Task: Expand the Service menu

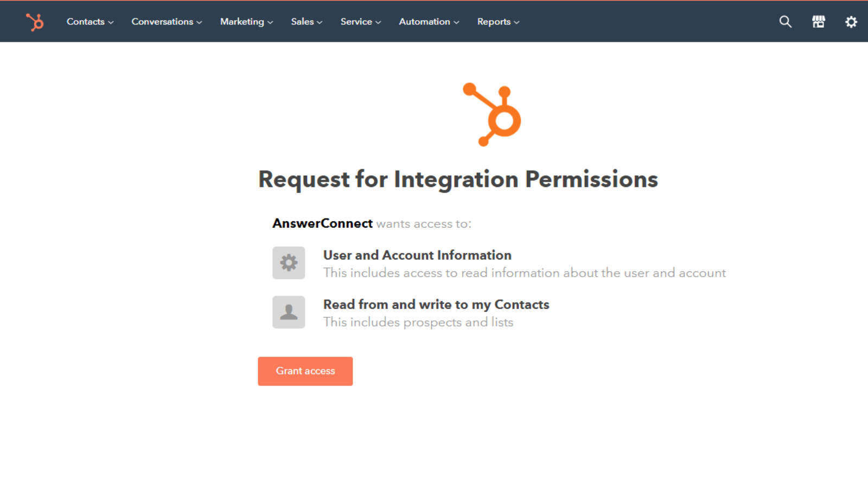Action: (x=361, y=22)
